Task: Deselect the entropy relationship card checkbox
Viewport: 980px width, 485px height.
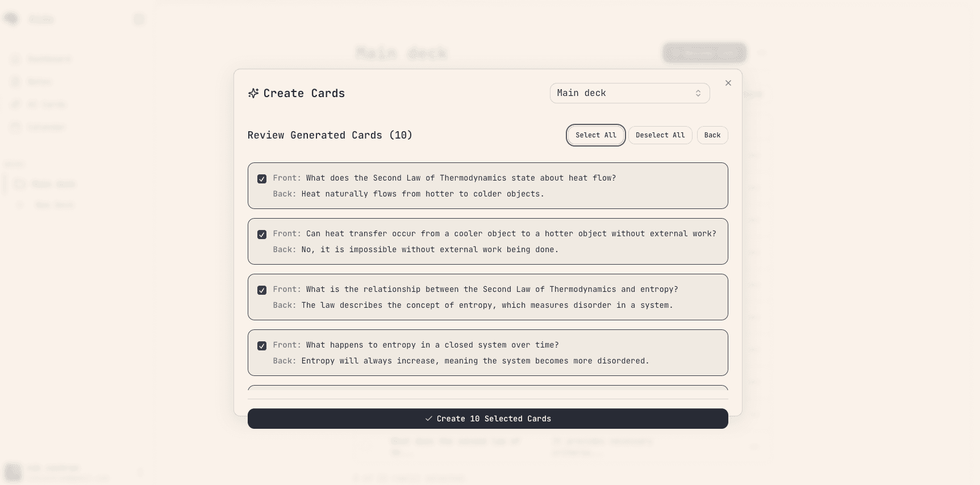Action: 262,290
